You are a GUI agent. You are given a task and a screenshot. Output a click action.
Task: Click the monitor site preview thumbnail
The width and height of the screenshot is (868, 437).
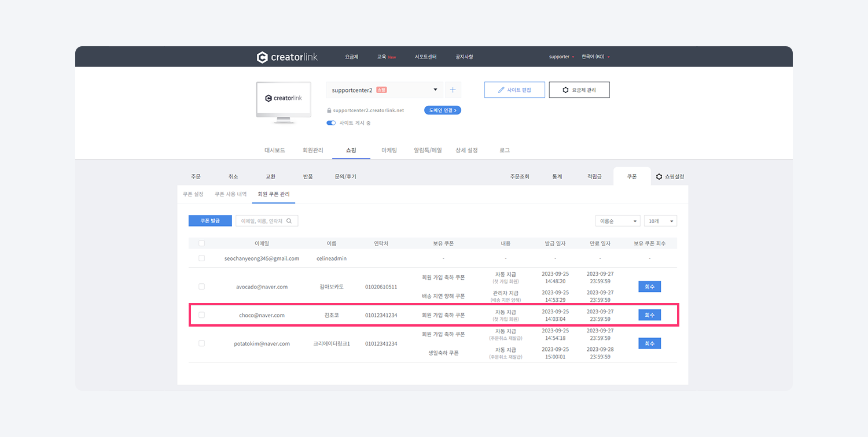tap(284, 102)
